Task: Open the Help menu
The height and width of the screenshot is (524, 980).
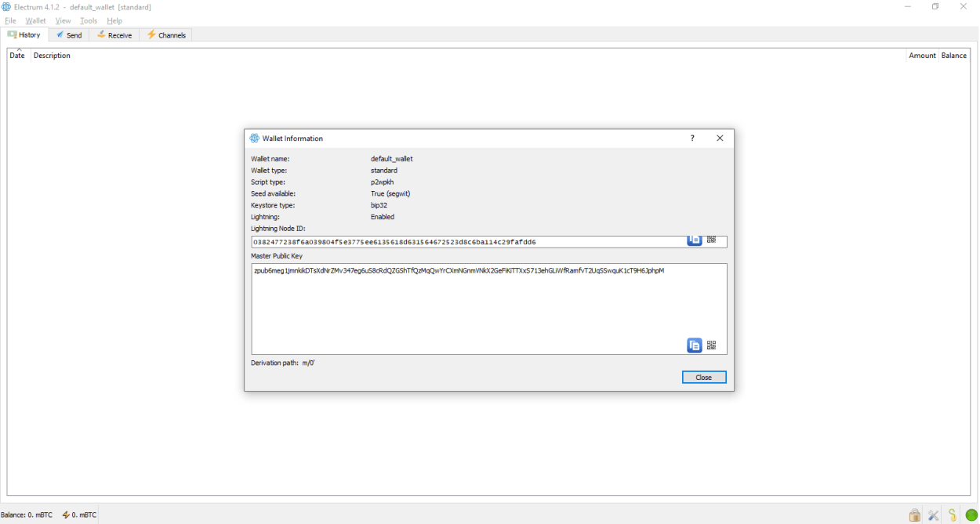Action: [114, 21]
